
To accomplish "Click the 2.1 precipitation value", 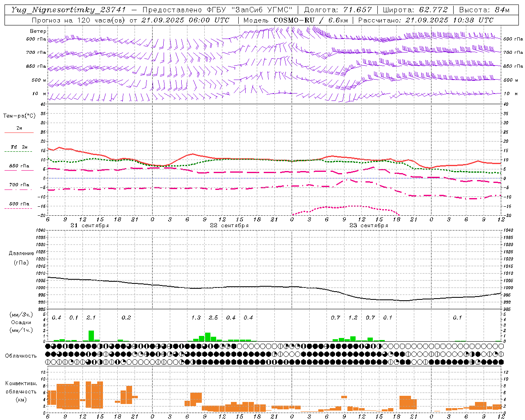I will tap(91, 318).
